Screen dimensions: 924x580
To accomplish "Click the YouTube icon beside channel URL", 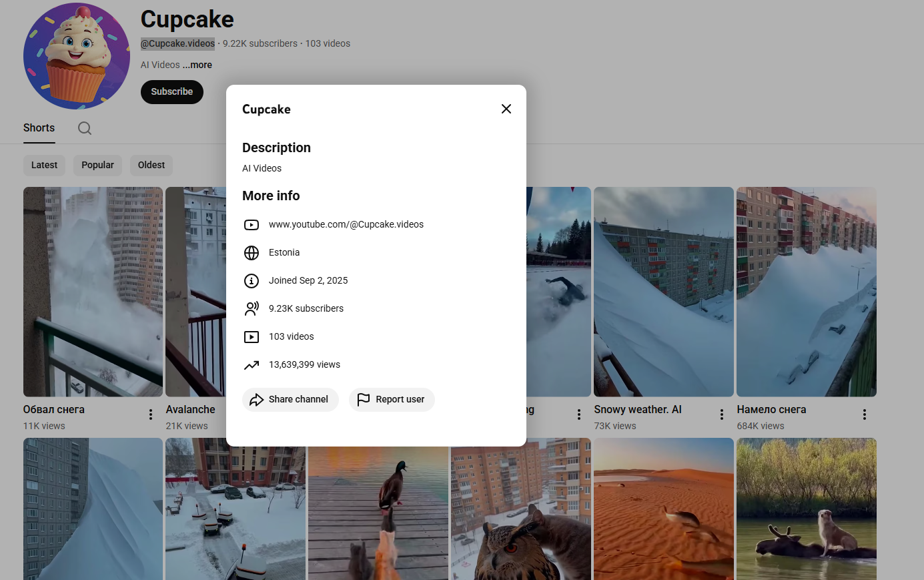I will pos(252,225).
